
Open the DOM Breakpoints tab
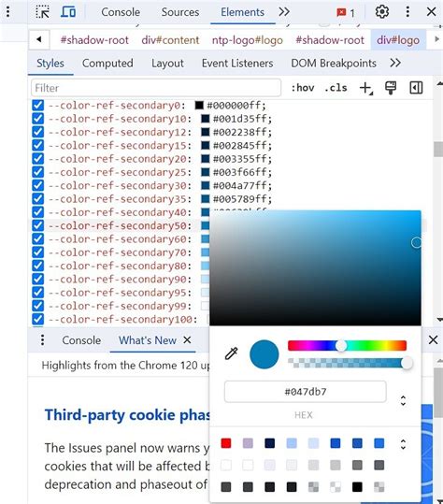tap(334, 64)
